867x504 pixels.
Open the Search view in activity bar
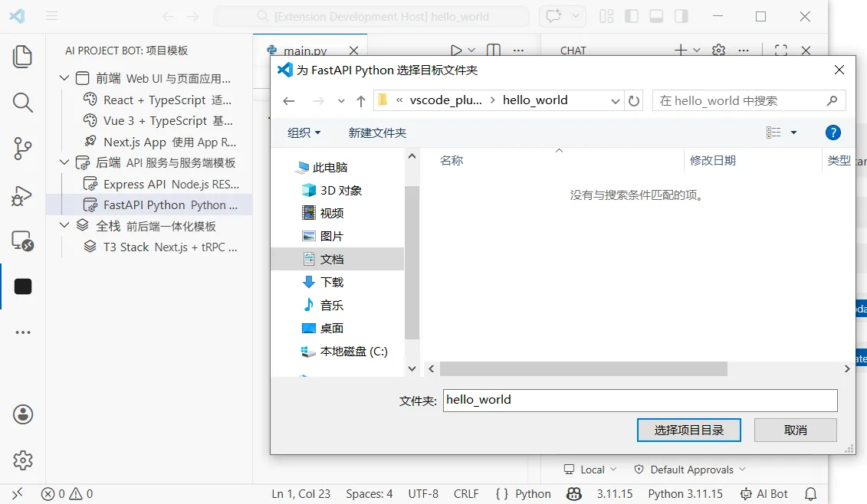[x=22, y=102]
